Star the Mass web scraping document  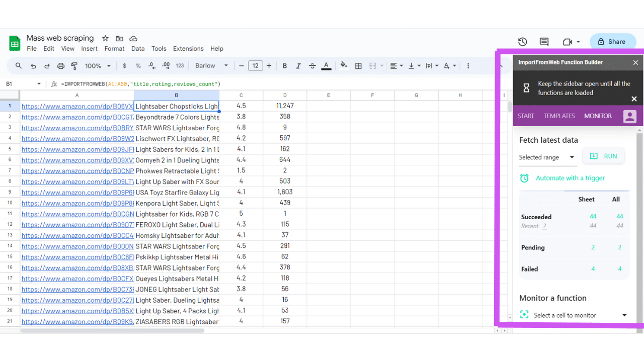point(105,38)
